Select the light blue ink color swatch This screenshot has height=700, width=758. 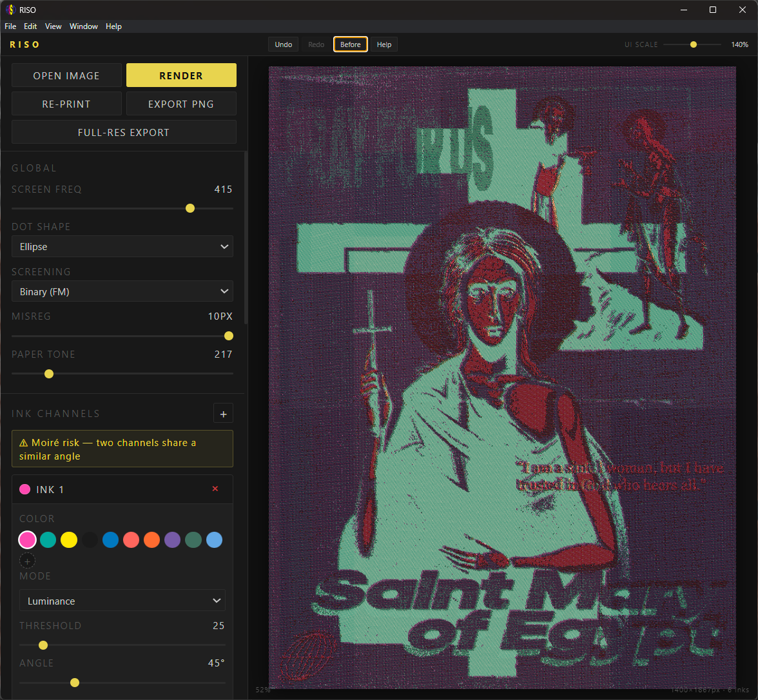pyautogui.click(x=214, y=540)
